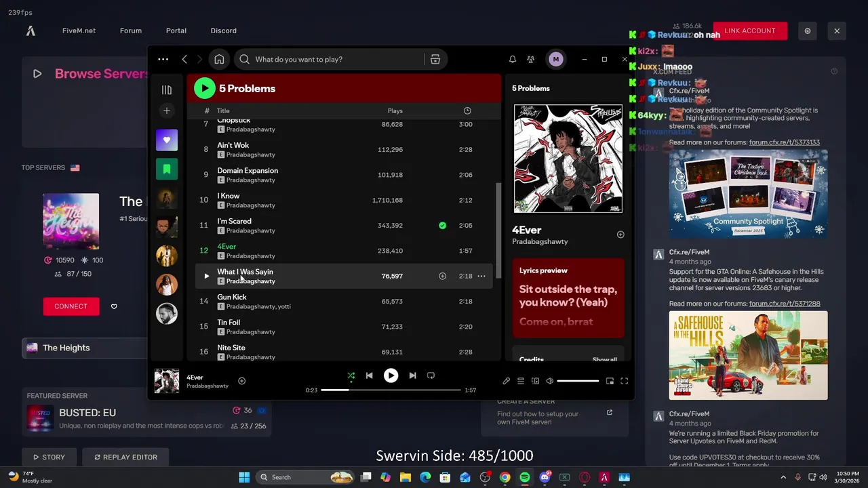Viewport: 868px width, 488px height.
Task: Adjust the Spotify volume slider
Action: pyautogui.click(x=578, y=381)
